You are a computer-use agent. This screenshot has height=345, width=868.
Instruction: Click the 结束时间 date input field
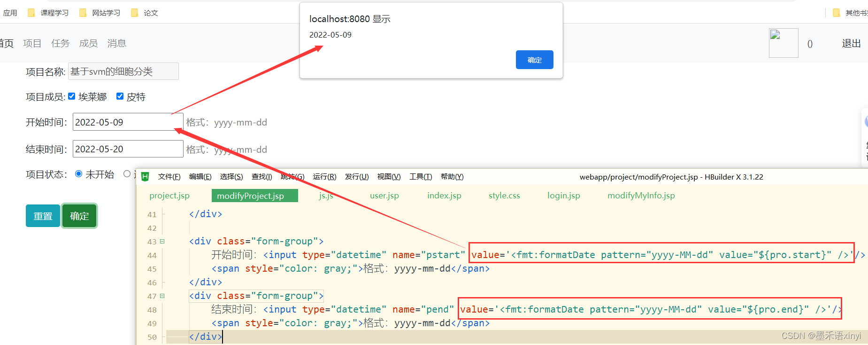[x=128, y=149]
